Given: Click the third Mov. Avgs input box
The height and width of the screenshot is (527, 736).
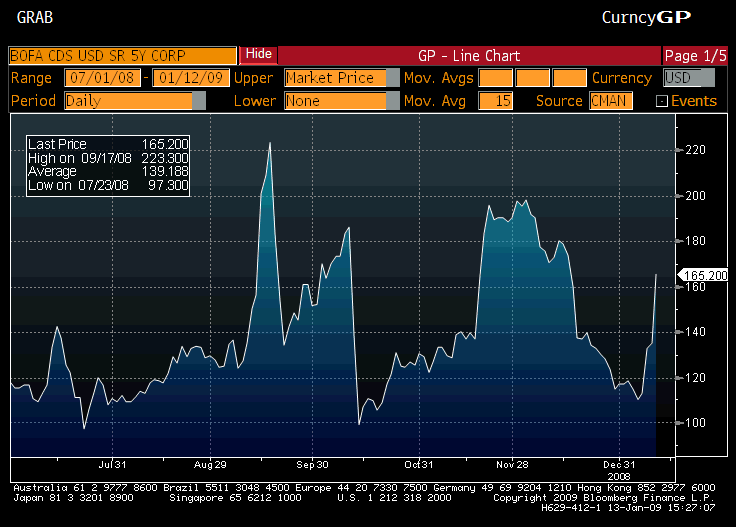Looking at the screenshot, I should [569, 78].
